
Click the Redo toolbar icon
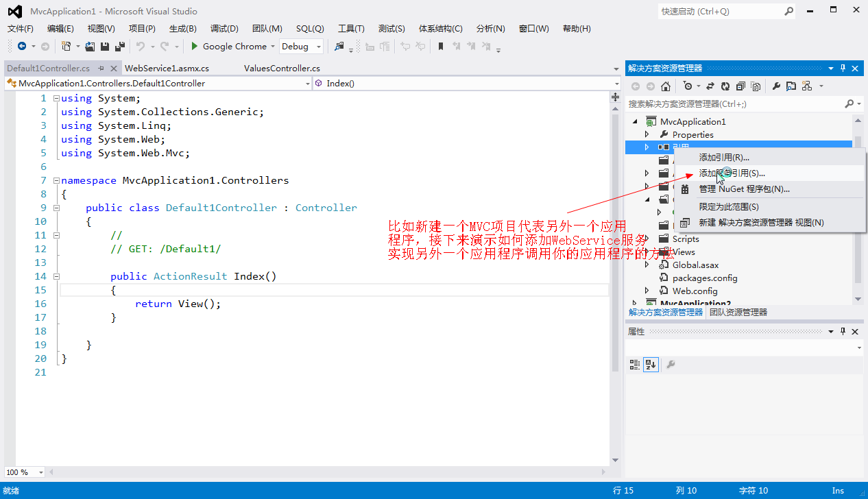pyautogui.click(x=165, y=47)
